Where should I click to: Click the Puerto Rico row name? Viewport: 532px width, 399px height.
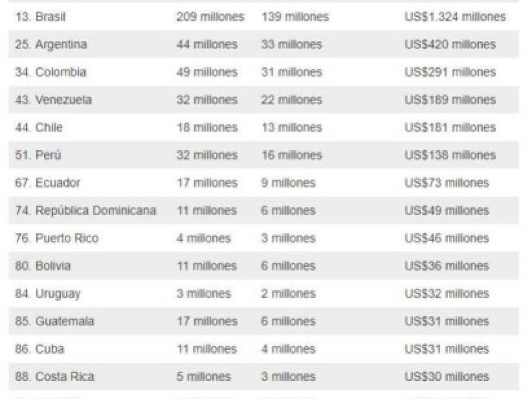point(57,239)
